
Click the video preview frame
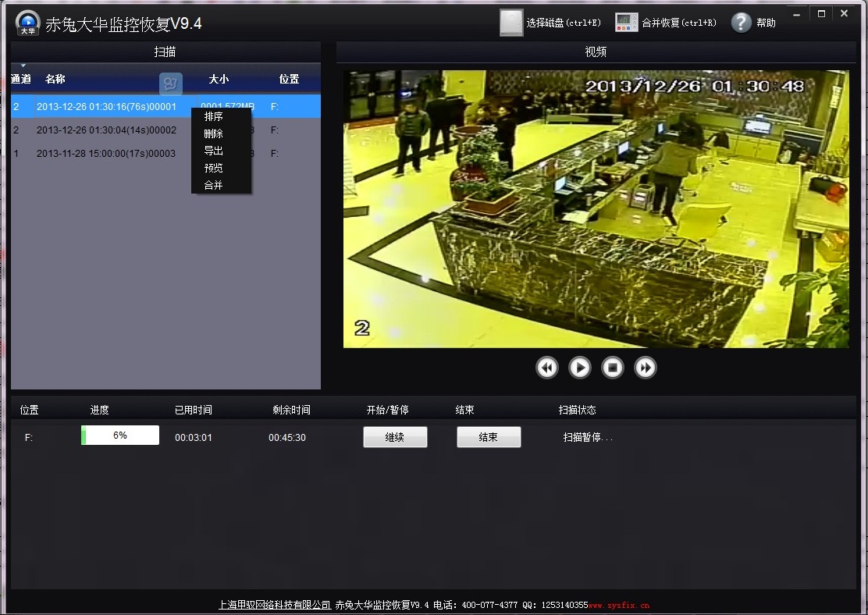point(596,209)
